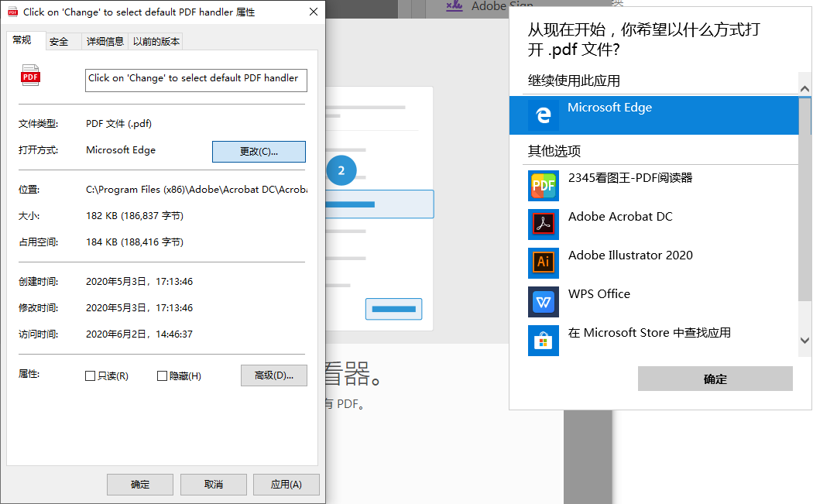813x504 pixels.
Task: Click the Adobe Illustrator 2020 icon
Action: 543,263
